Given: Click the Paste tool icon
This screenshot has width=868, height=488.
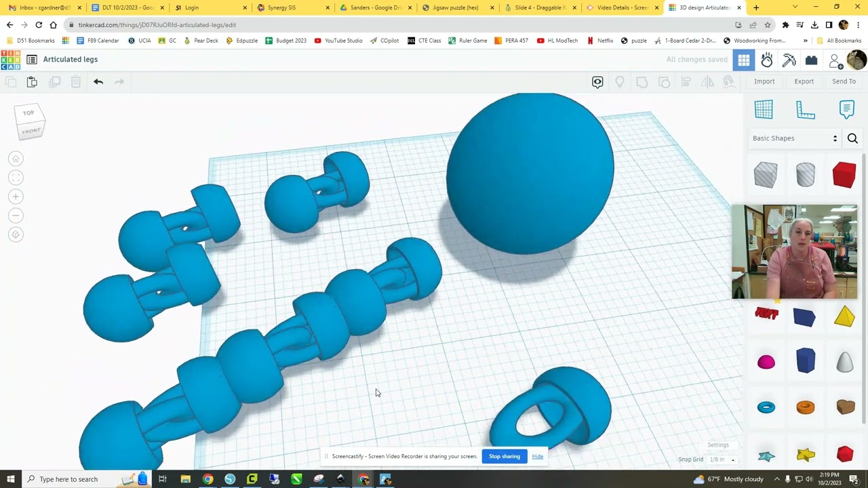Looking at the screenshot, I should coord(32,82).
